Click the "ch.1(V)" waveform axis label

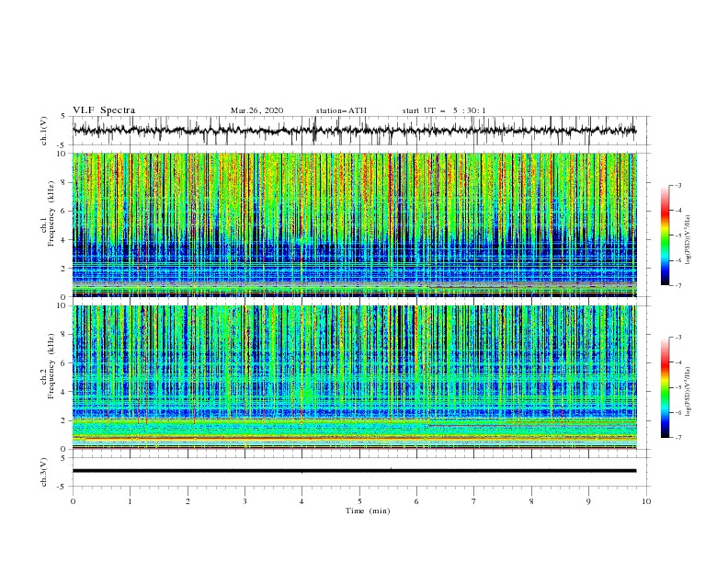click(44, 131)
